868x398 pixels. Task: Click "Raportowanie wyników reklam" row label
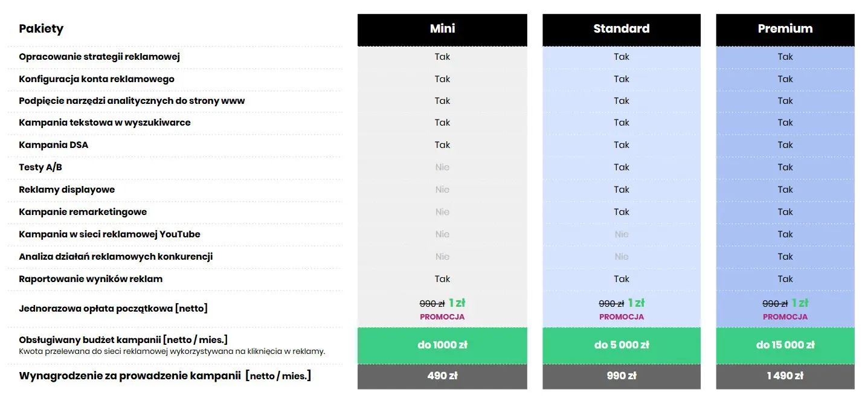(x=91, y=279)
